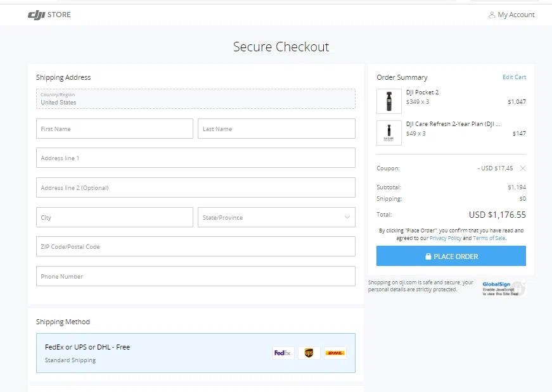Click the DHL carrier logo
The height and width of the screenshot is (392, 552).
tap(335, 353)
